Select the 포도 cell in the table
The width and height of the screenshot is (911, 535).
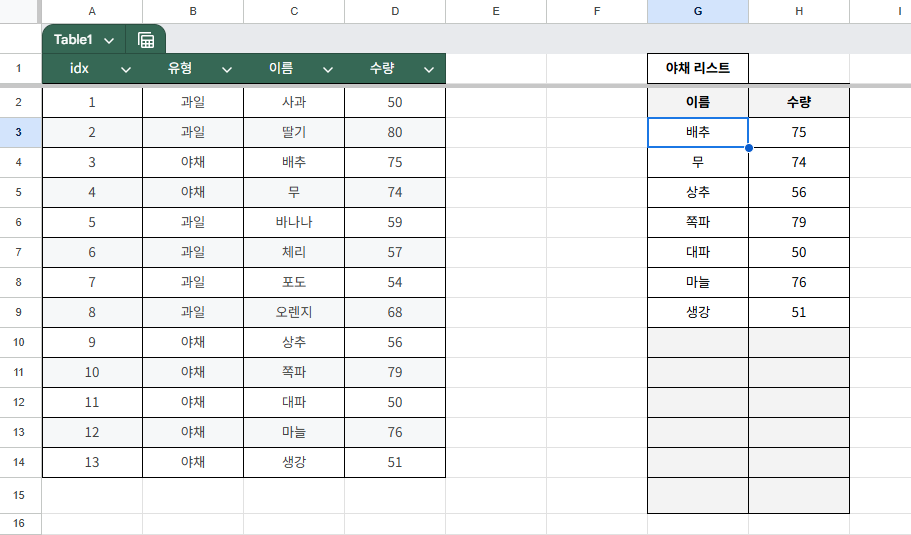pos(294,282)
